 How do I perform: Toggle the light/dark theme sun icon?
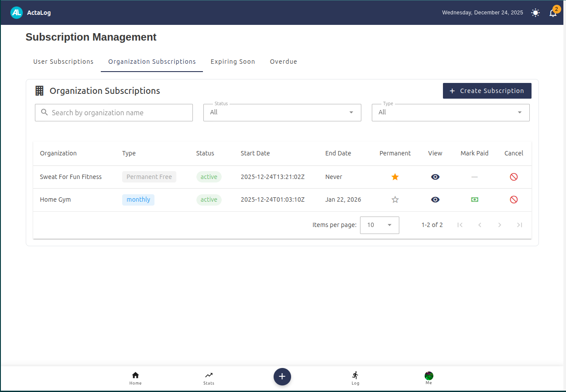(535, 13)
